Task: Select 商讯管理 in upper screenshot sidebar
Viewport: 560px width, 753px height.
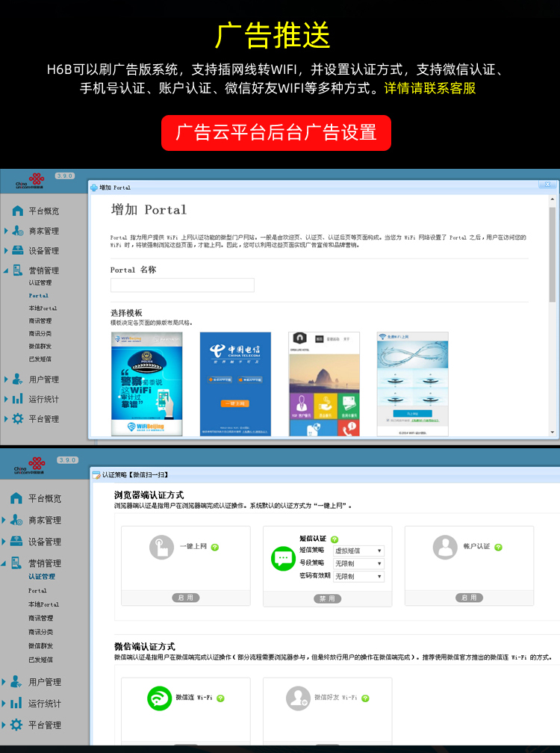Action: click(40, 320)
